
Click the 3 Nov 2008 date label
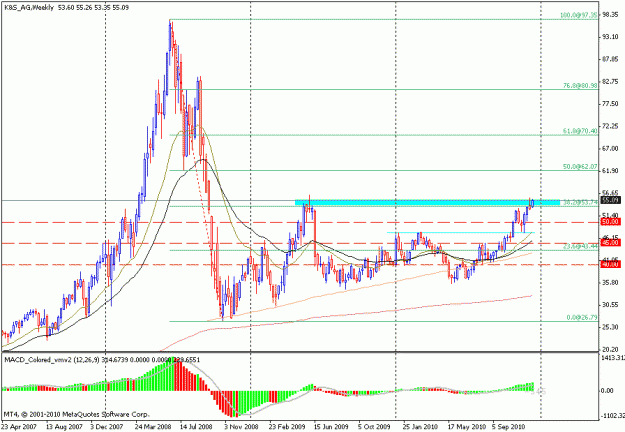tap(241, 427)
